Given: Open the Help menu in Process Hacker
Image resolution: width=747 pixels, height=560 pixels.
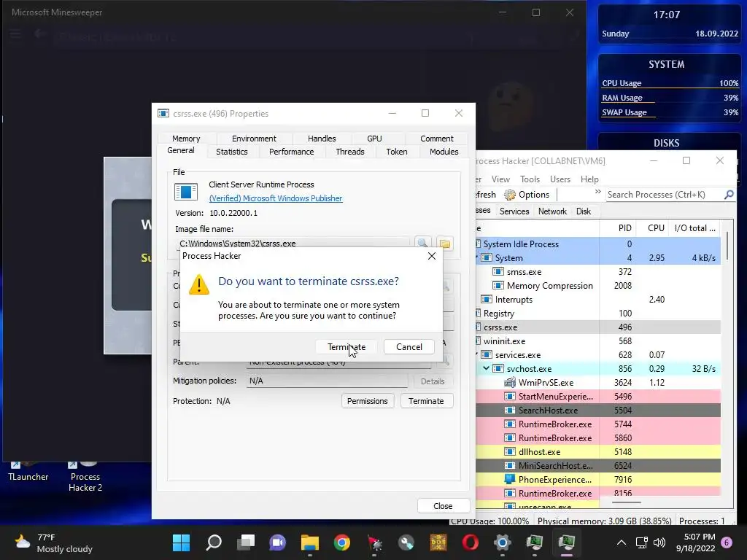Looking at the screenshot, I should pos(589,179).
